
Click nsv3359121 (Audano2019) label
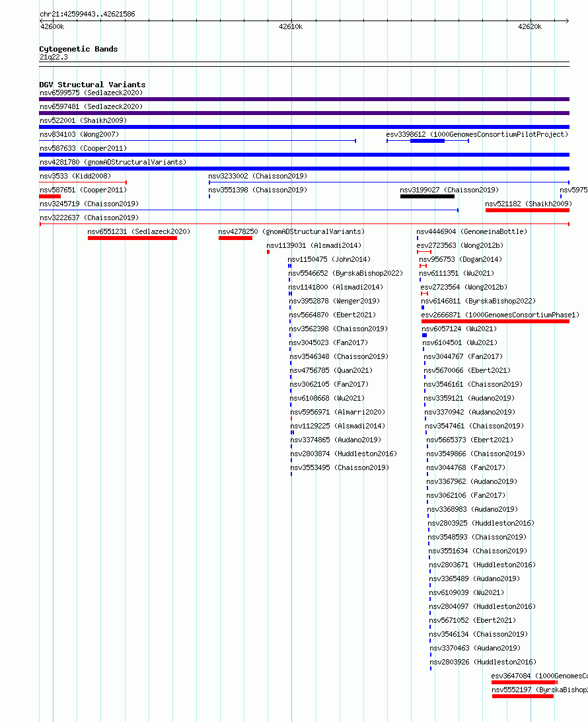click(x=469, y=398)
